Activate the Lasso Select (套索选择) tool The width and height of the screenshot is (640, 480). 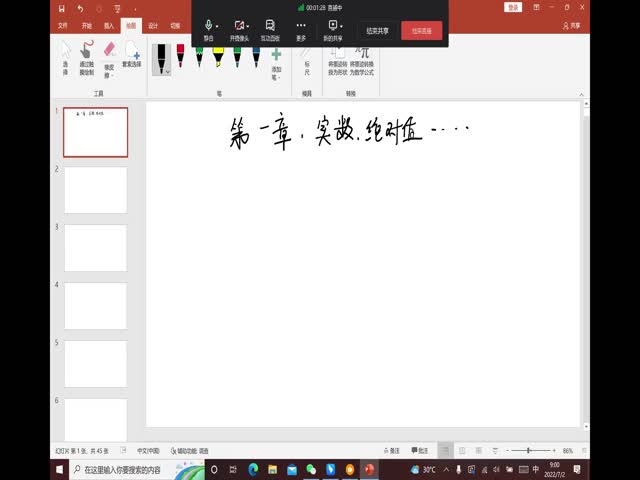(132, 54)
